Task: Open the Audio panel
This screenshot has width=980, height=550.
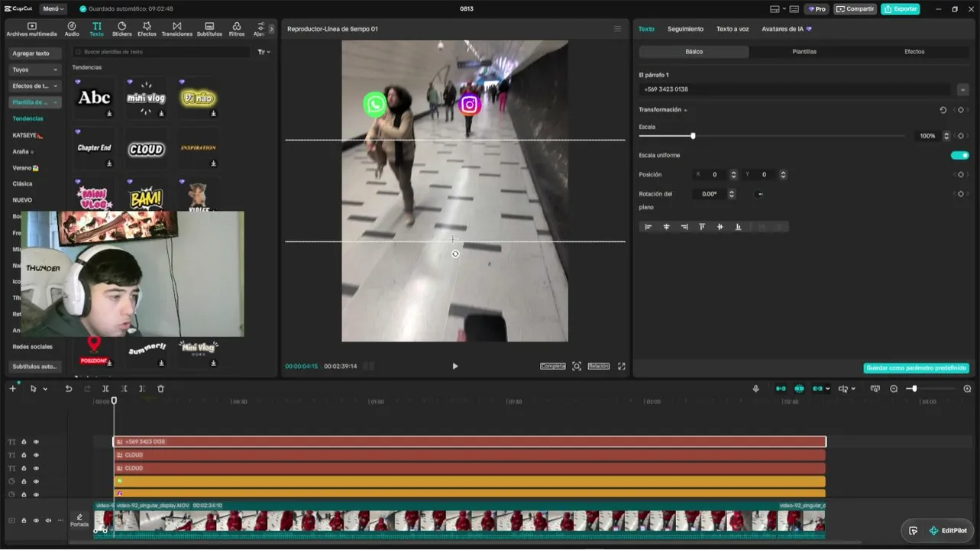Action: point(72,29)
